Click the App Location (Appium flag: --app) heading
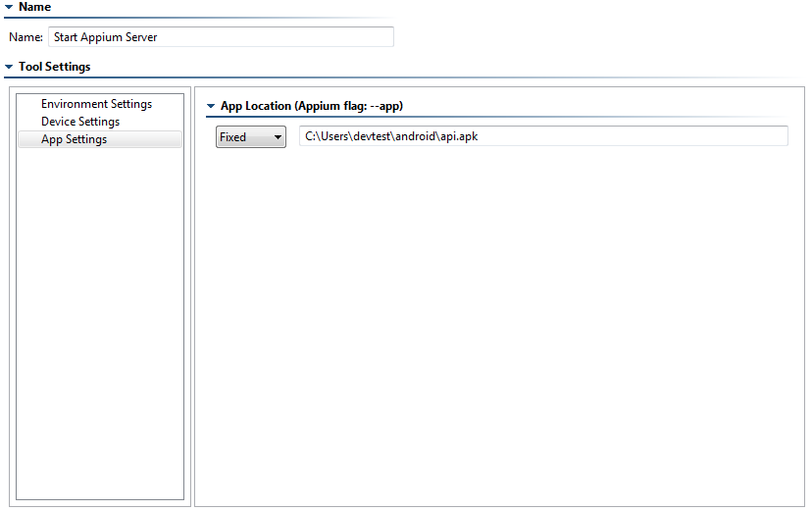 tap(312, 106)
